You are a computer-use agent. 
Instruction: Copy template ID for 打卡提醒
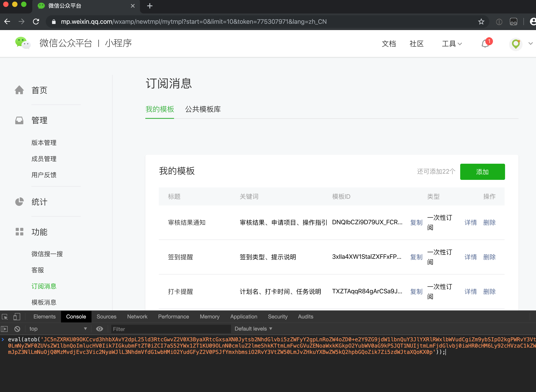[416, 292]
